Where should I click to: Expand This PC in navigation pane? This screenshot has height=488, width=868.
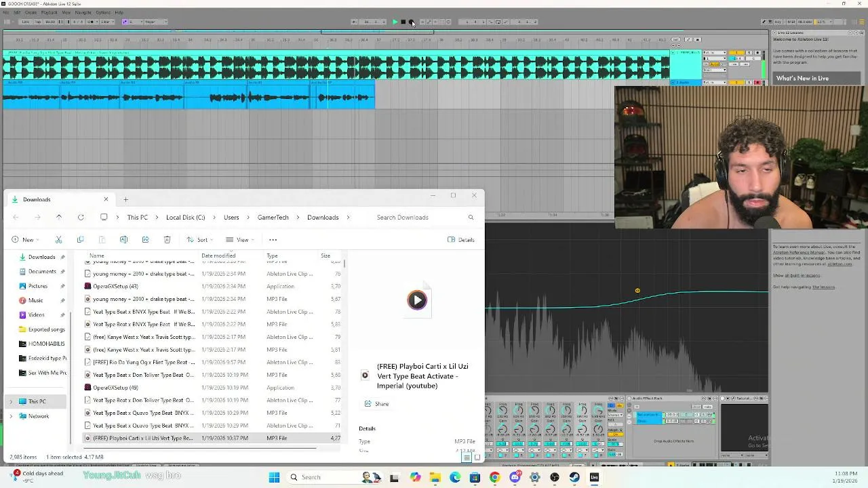coord(10,401)
